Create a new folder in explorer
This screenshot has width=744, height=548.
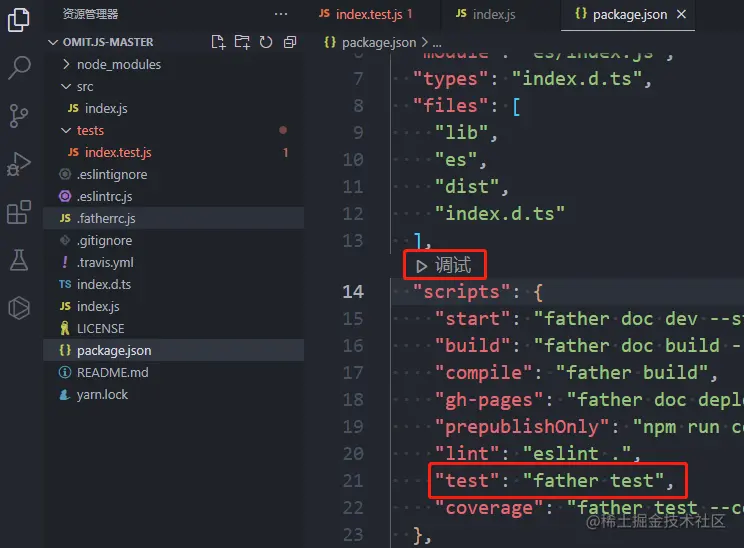coord(242,42)
